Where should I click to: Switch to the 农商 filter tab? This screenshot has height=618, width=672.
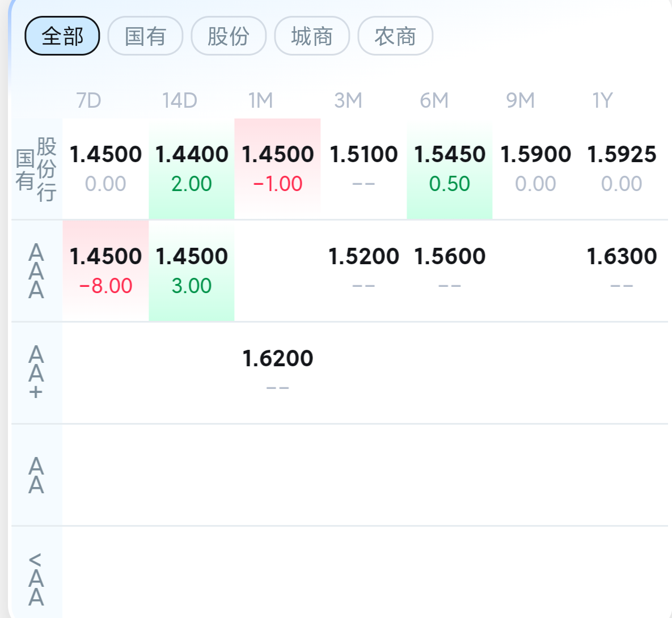pyautogui.click(x=395, y=36)
